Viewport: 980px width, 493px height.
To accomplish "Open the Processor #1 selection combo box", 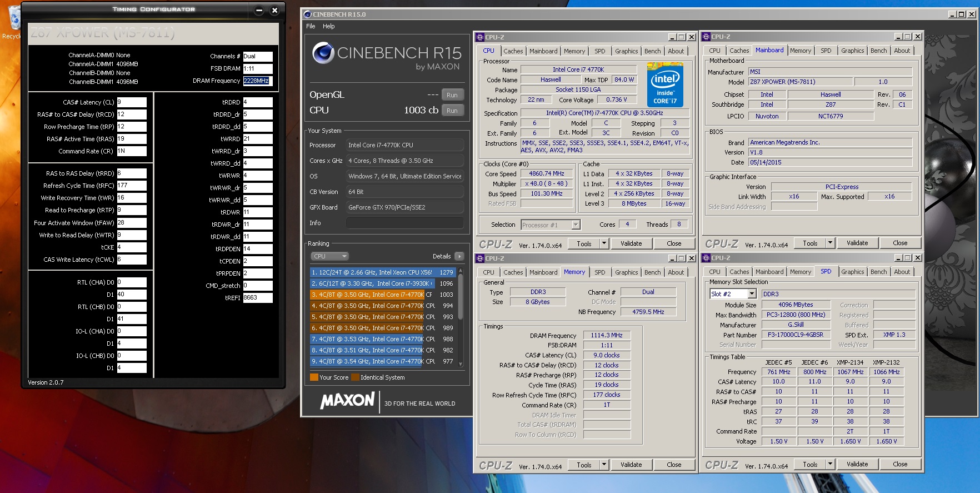I will point(551,225).
